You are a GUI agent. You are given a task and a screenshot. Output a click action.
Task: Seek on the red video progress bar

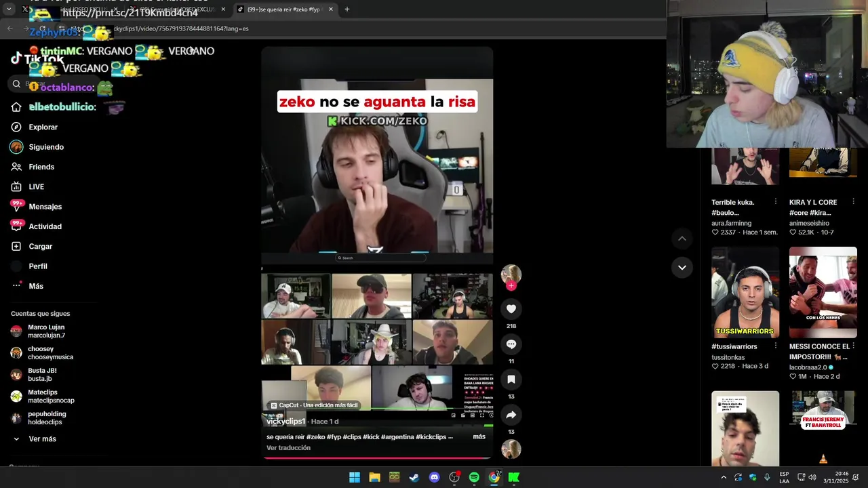(x=377, y=457)
